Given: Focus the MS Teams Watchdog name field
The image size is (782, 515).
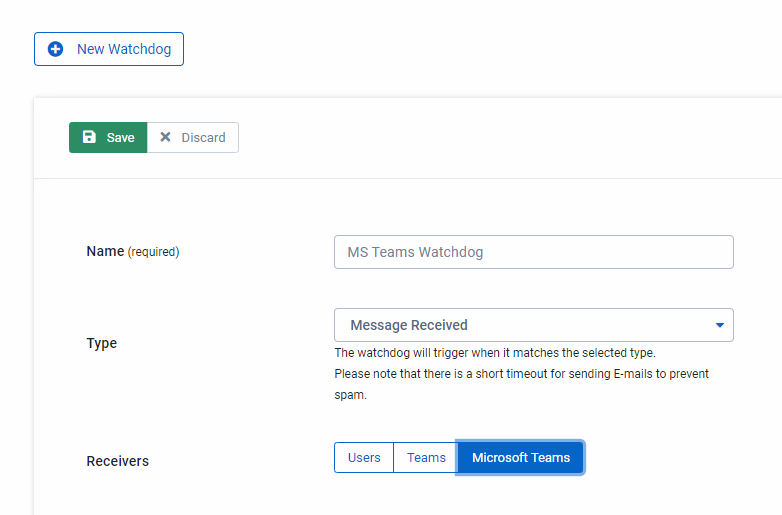Looking at the screenshot, I should (534, 252).
